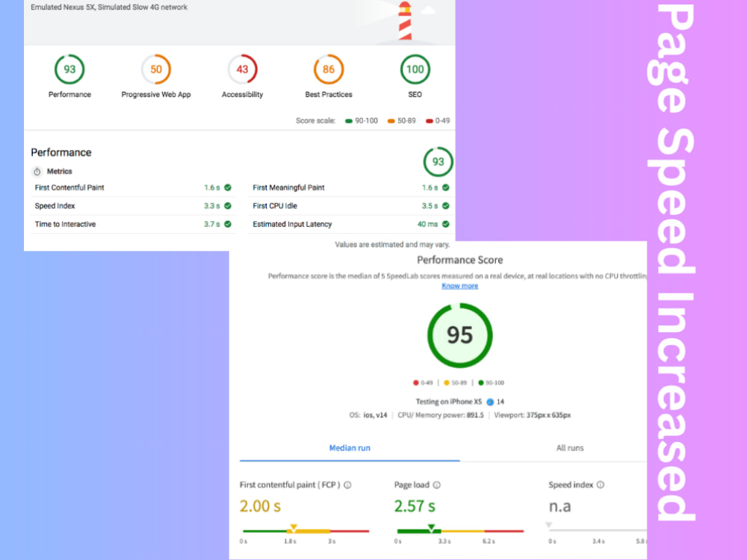Click the Speed index result n.a
The image size is (747, 560).
coord(560,507)
